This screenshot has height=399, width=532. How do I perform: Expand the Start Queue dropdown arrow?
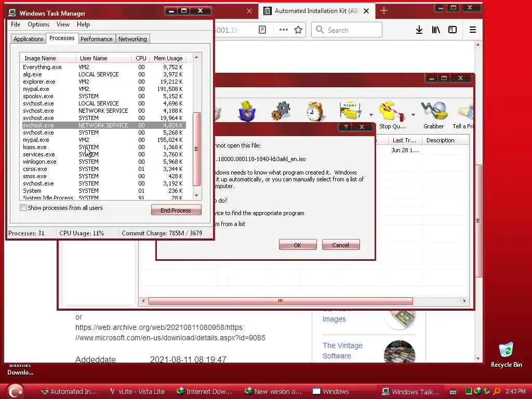[371, 115]
